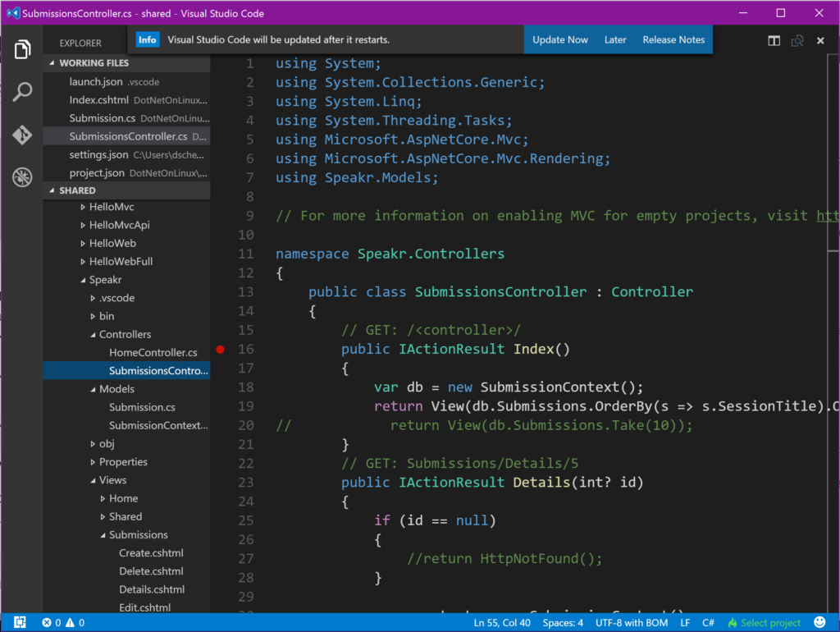Click the feedback smiley in the status bar
Viewport: 840px width, 632px height.
point(819,623)
